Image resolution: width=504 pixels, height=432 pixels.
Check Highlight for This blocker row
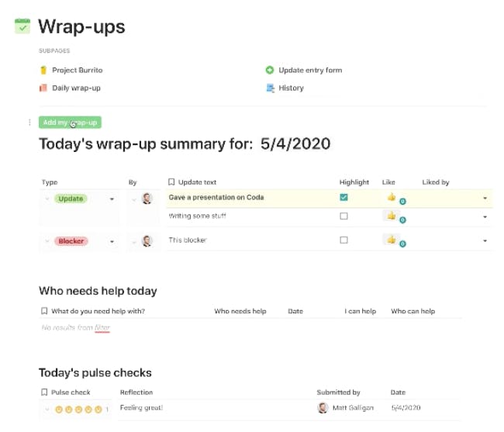click(x=344, y=240)
